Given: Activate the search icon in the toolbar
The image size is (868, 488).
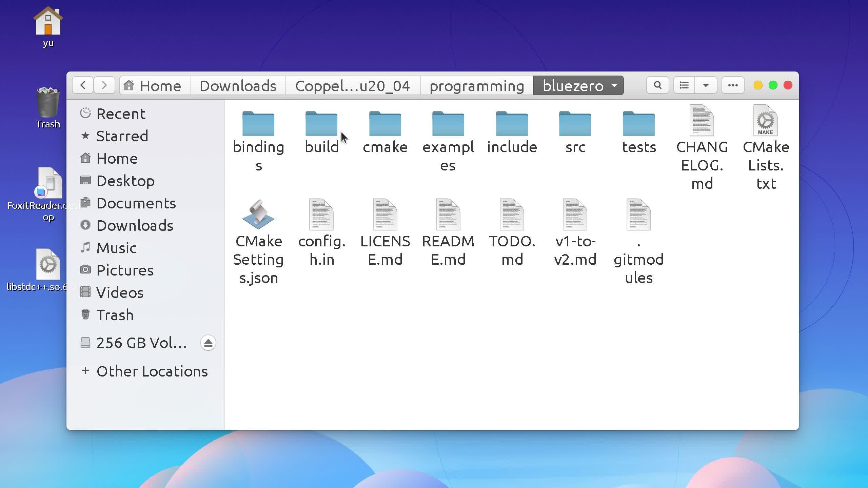Looking at the screenshot, I should tap(657, 85).
